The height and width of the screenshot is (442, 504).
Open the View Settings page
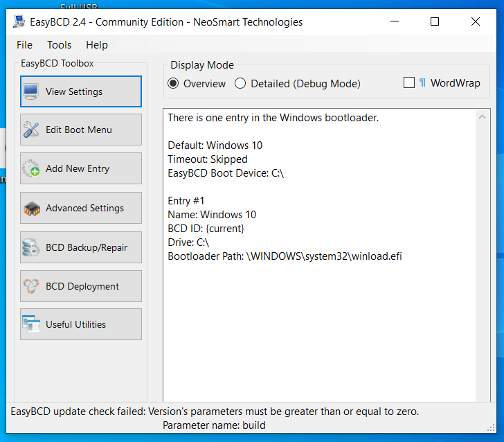coord(81,91)
